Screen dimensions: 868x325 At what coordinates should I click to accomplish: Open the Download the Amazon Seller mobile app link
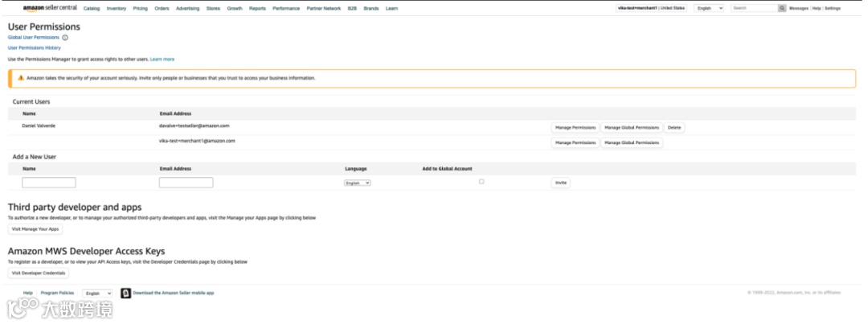[x=174, y=293]
